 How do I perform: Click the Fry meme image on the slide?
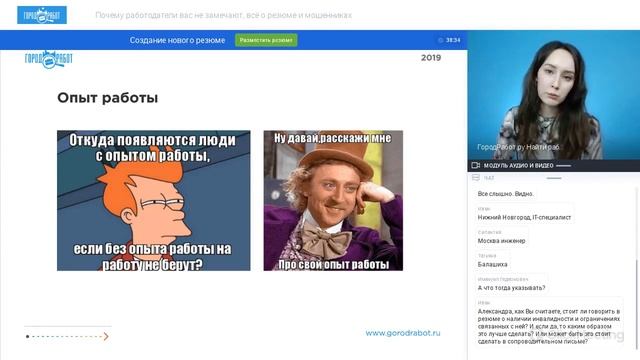point(153,200)
